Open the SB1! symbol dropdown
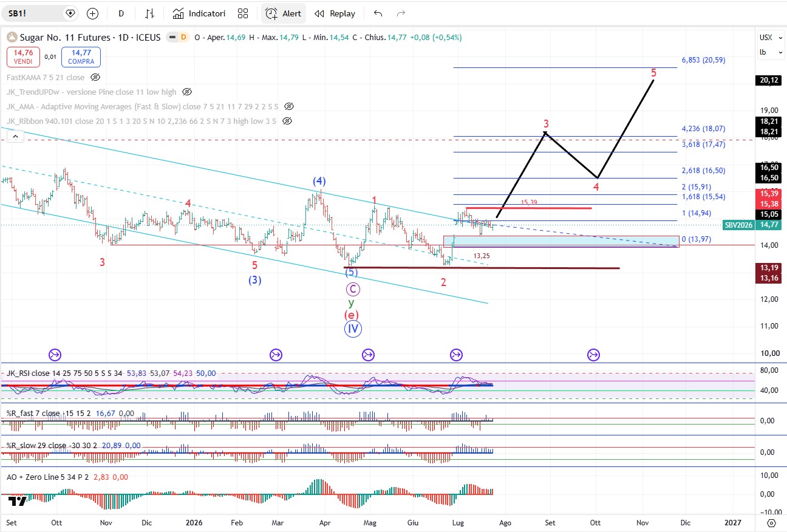The width and height of the screenshot is (787, 532). click(42, 13)
